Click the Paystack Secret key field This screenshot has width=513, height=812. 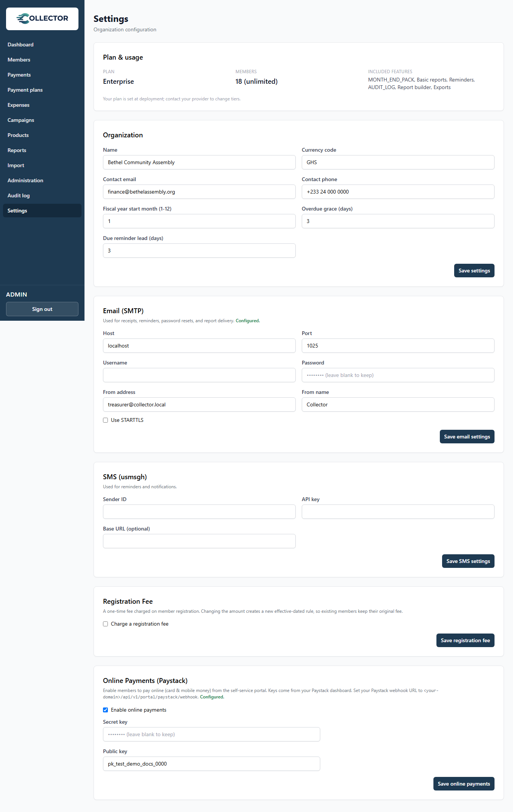[x=212, y=734]
